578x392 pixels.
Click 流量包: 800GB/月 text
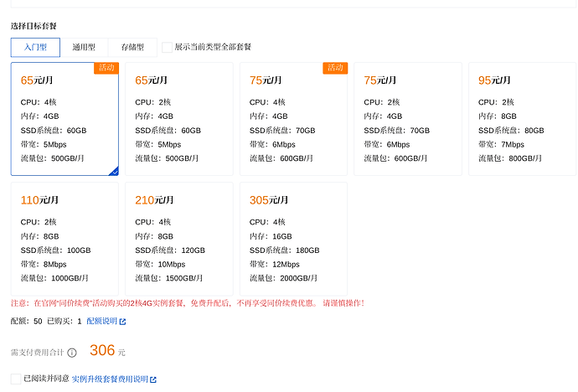510,158
